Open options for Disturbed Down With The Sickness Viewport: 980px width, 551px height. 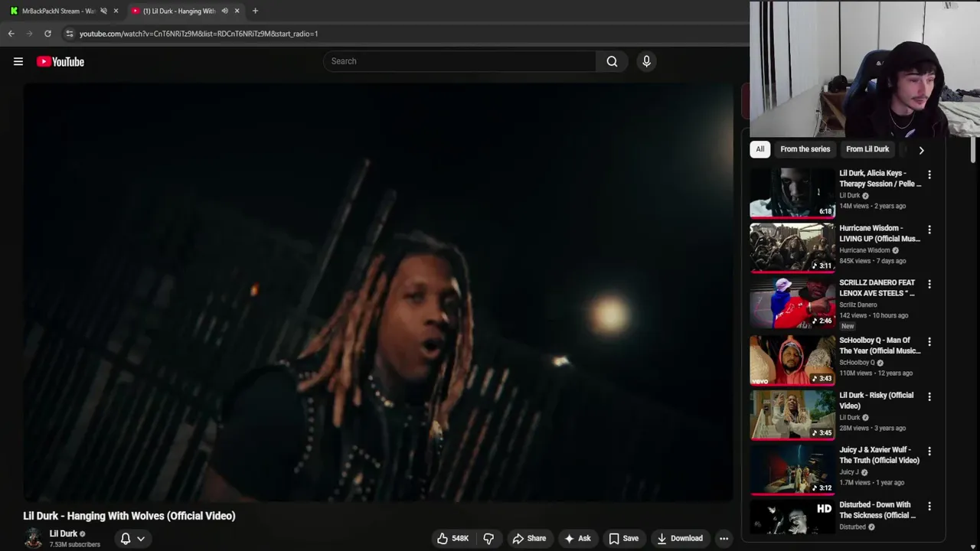[929, 506]
